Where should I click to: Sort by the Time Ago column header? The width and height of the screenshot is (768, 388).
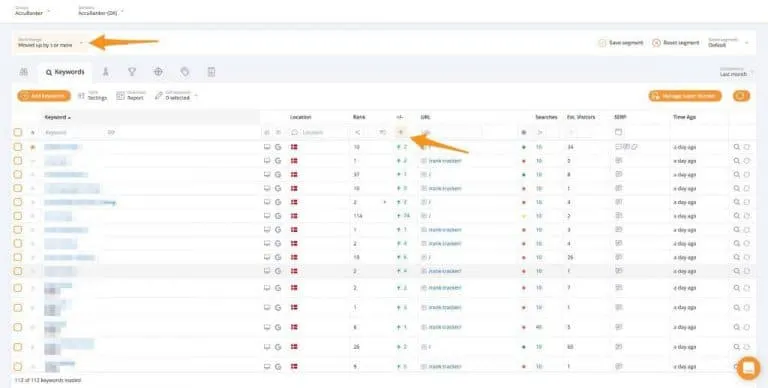[x=684, y=117]
